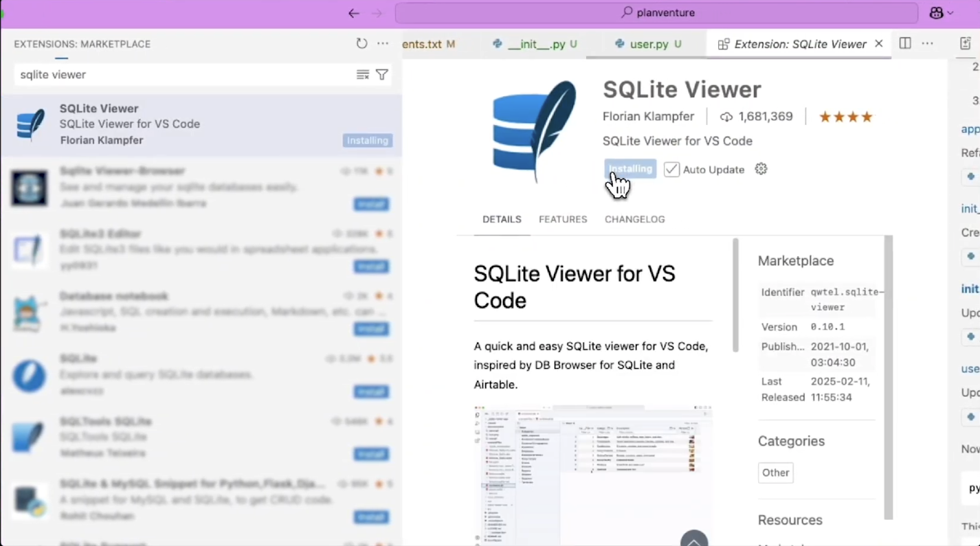
Task: Open the marketplace more actions menu
Action: click(383, 44)
